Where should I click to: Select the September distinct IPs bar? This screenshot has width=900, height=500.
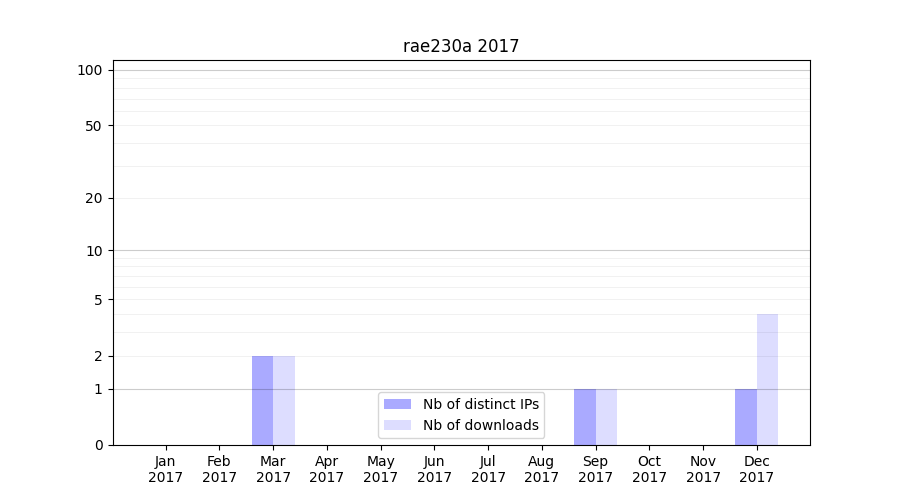pyautogui.click(x=585, y=417)
